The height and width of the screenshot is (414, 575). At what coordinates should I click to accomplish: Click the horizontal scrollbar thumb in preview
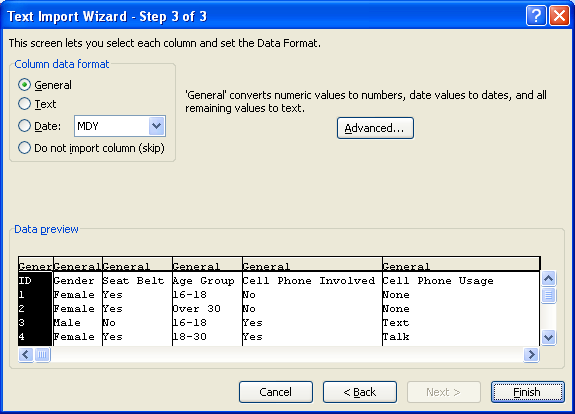point(43,355)
